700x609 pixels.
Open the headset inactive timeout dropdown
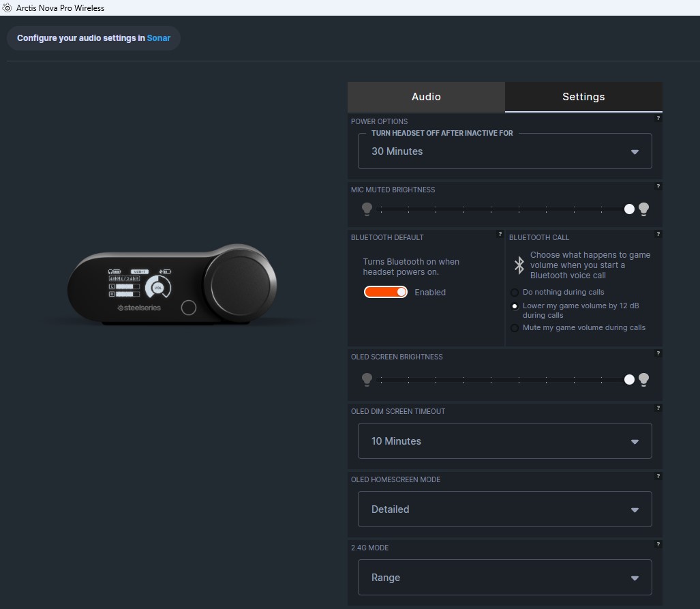(504, 151)
